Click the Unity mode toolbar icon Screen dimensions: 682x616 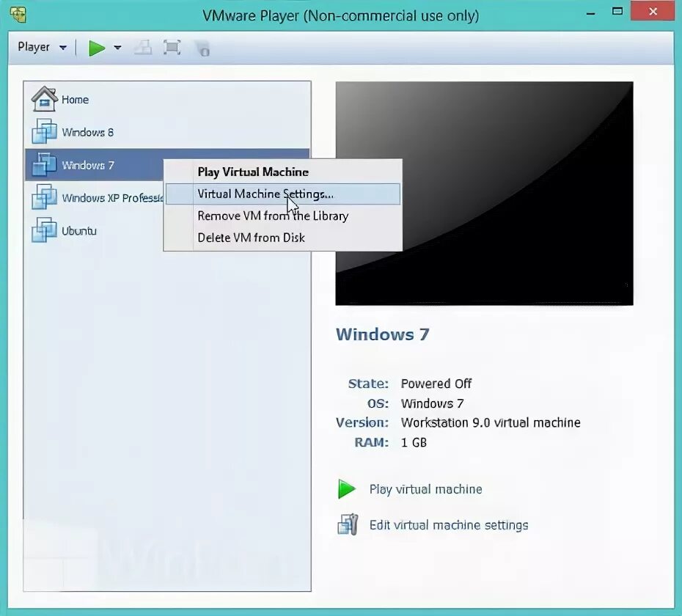coord(202,48)
